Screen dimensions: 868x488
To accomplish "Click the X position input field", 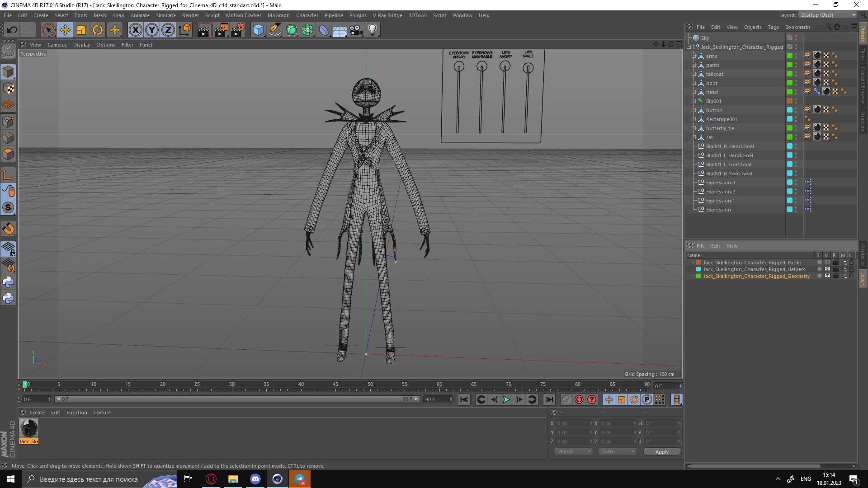I will click(x=573, y=423).
